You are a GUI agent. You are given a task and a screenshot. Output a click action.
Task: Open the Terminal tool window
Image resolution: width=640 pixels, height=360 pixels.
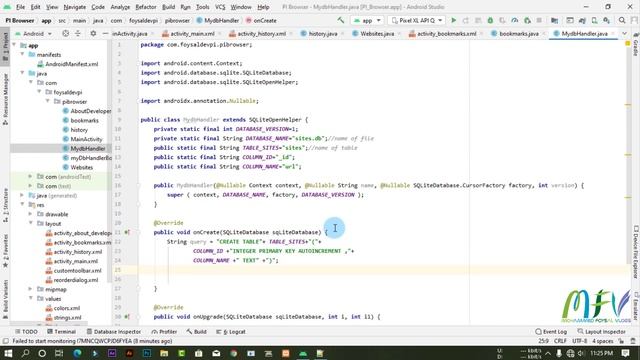(x=61, y=332)
